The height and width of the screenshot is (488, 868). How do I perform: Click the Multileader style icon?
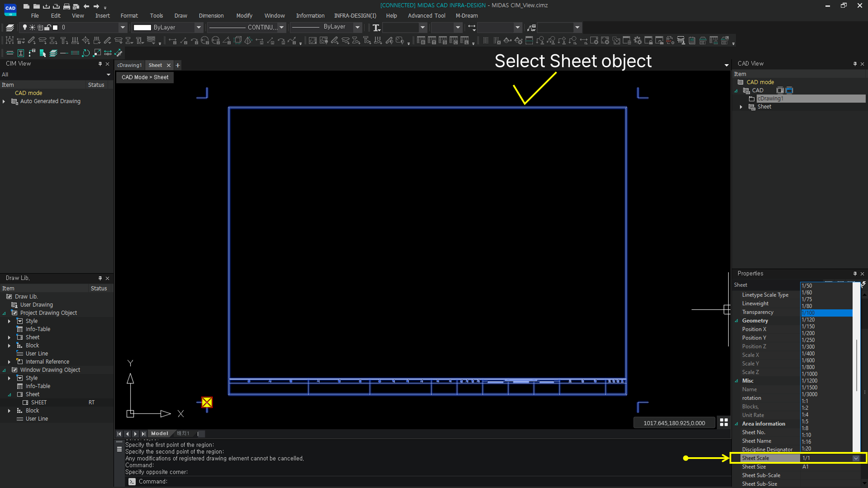tap(532, 27)
